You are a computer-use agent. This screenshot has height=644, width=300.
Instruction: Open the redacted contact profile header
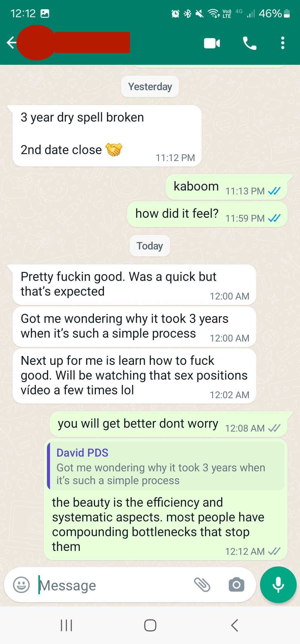74,43
